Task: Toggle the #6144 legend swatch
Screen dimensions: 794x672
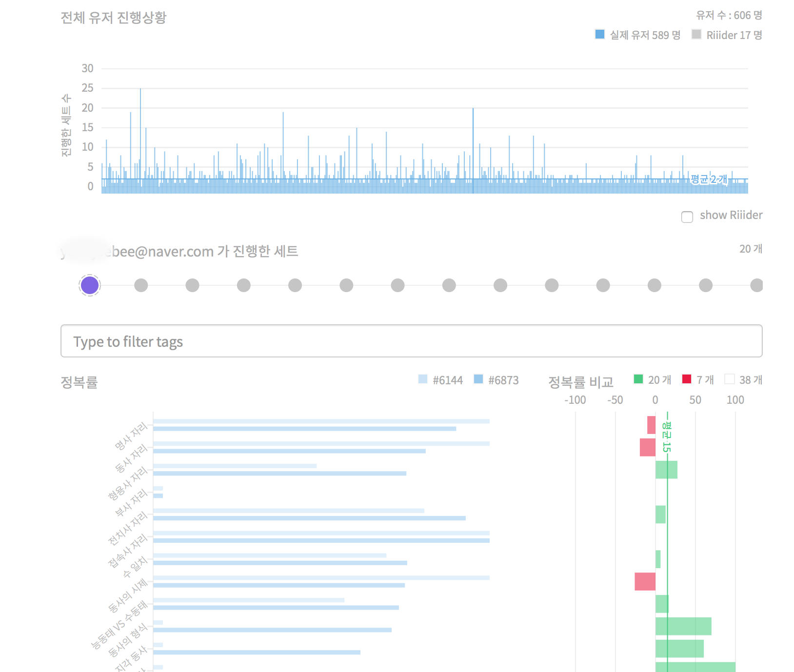Action: pos(423,379)
